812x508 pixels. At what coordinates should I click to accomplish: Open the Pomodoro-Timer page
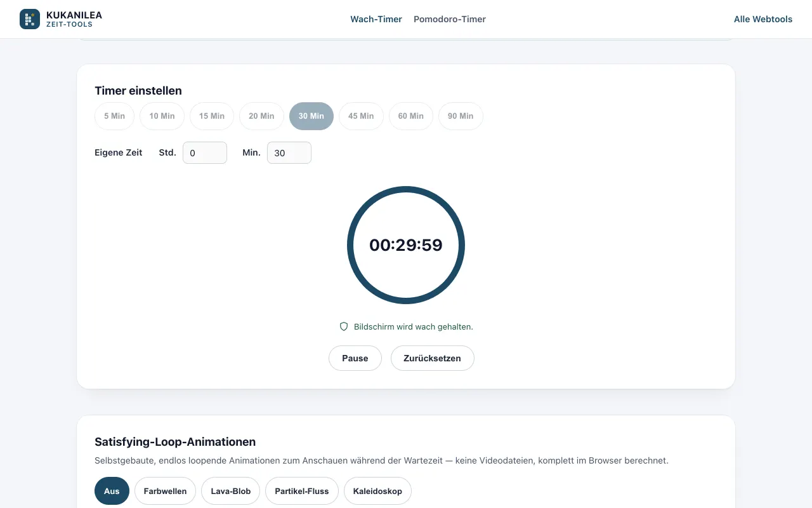coord(450,19)
